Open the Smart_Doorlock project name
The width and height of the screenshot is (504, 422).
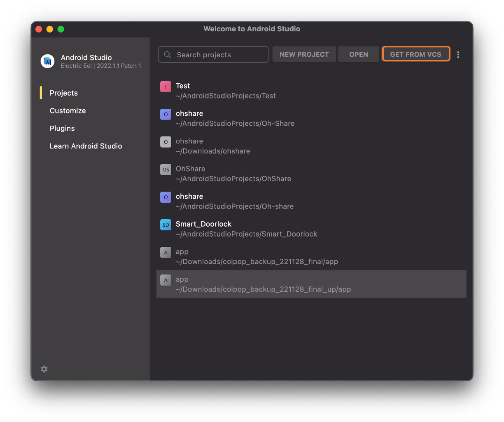pyautogui.click(x=203, y=224)
